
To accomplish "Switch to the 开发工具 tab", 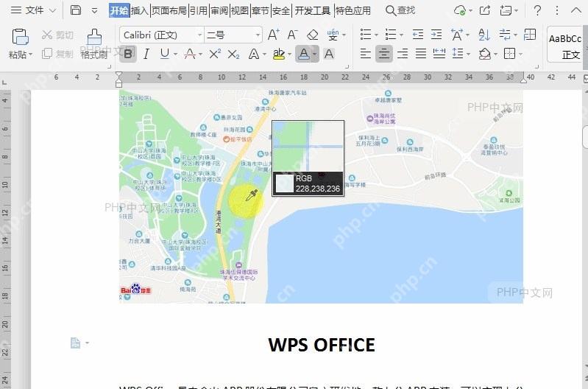I will 312,10.
